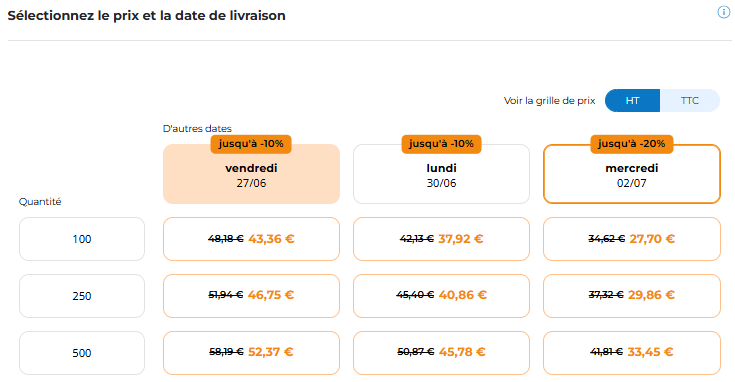This screenshot has height=382, width=735.
Task: Open the info icon at top right
Action: point(723,13)
